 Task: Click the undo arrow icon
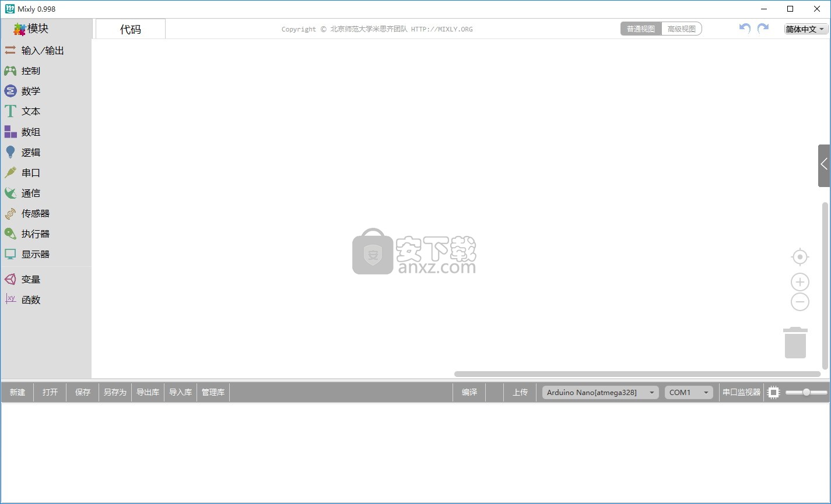tap(745, 28)
